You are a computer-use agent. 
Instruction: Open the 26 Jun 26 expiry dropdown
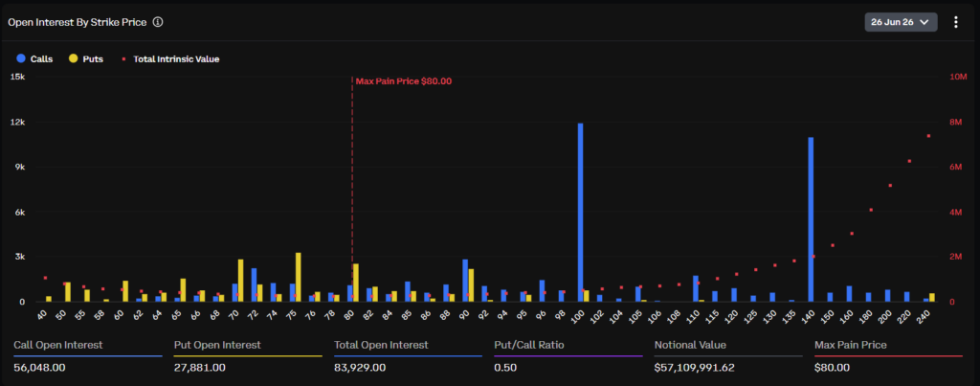[901, 22]
